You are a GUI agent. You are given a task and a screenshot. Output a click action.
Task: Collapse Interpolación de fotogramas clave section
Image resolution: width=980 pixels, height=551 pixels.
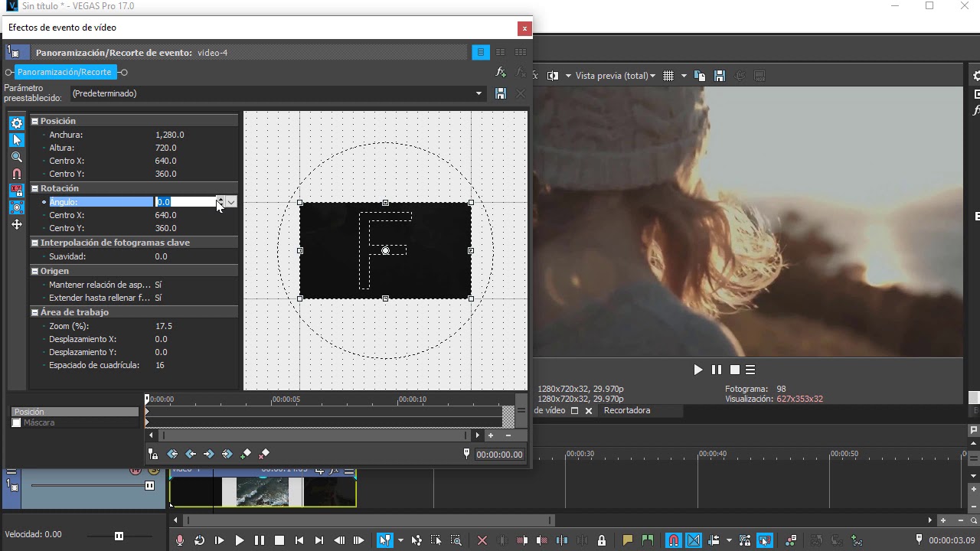34,243
